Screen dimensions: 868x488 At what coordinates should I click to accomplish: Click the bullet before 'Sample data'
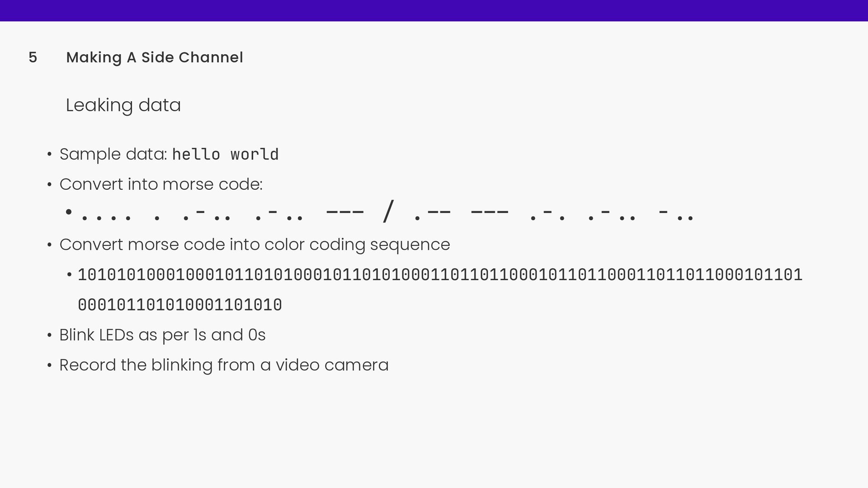[x=50, y=155]
